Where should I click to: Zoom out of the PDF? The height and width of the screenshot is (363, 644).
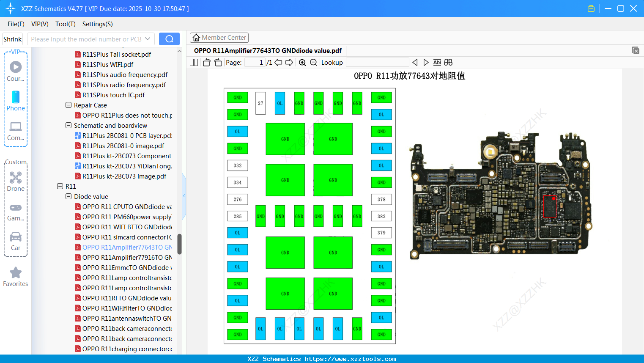pos(313,63)
